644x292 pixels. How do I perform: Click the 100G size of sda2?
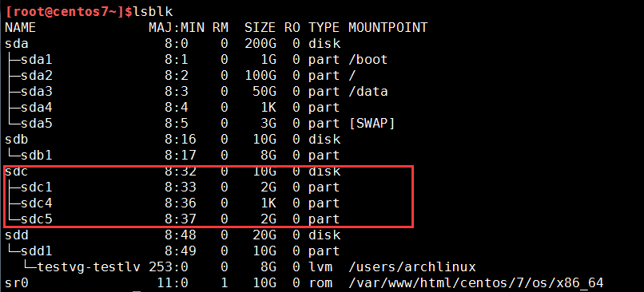260,76
